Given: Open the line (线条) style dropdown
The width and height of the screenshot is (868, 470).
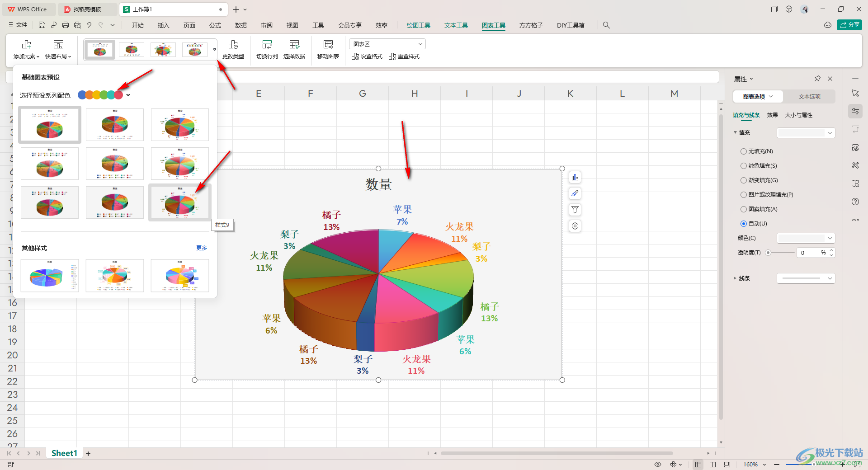Looking at the screenshot, I should (806, 278).
